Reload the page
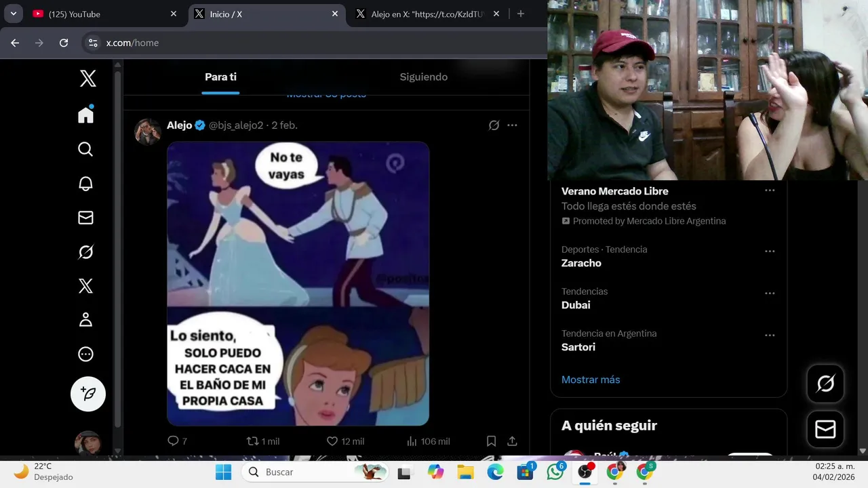This screenshot has height=488, width=868. point(64,43)
